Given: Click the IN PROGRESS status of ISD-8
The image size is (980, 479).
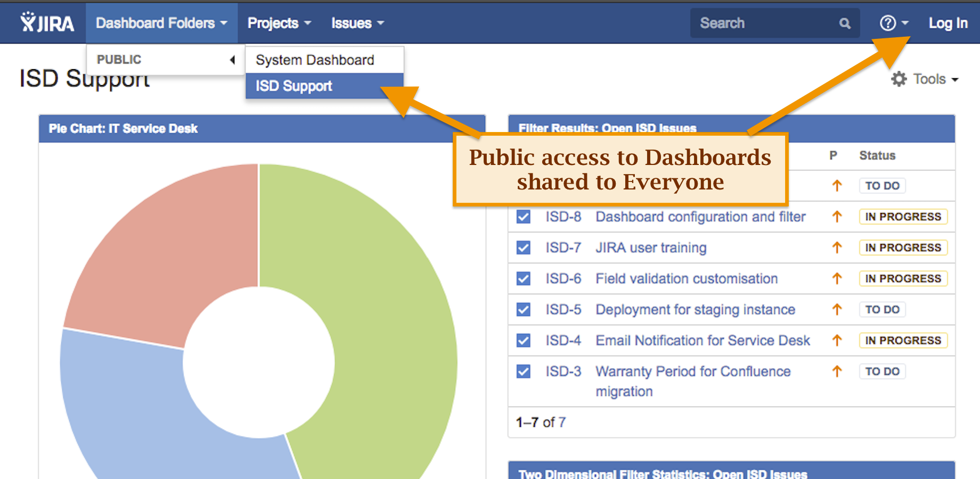Looking at the screenshot, I should pyautogui.click(x=903, y=217).
